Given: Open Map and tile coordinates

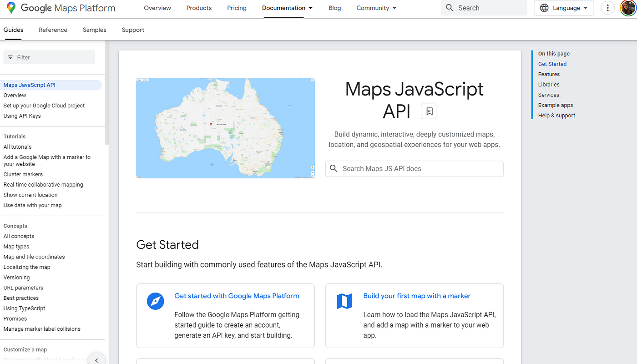Looking at the screenshot, I should click(x=34, y=257).
